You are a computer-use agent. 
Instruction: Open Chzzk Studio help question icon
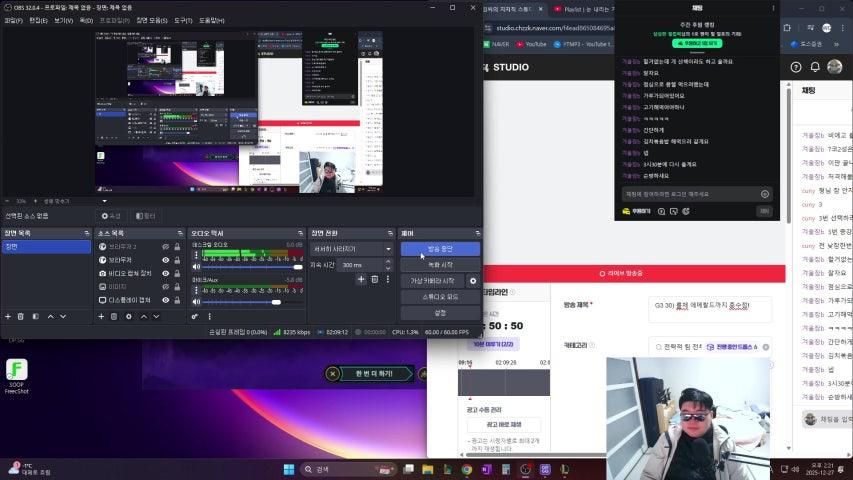(796, 67)
